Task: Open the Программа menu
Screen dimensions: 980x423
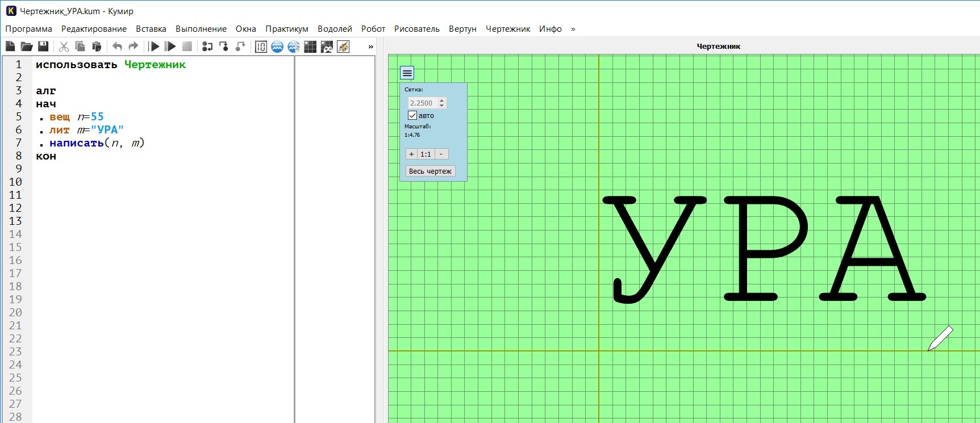Action: [x=29, y=29]
